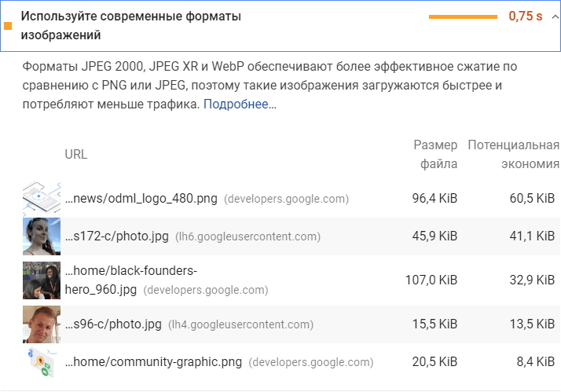Click the black-founders-hero_960.jpg thumbnail

(42, 280)
